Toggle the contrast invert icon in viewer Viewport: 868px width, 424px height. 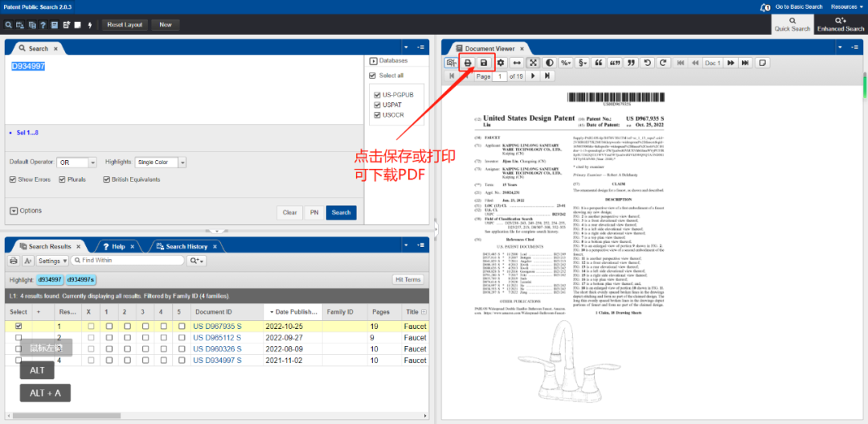pyautogui.click(x=549, y=63)
